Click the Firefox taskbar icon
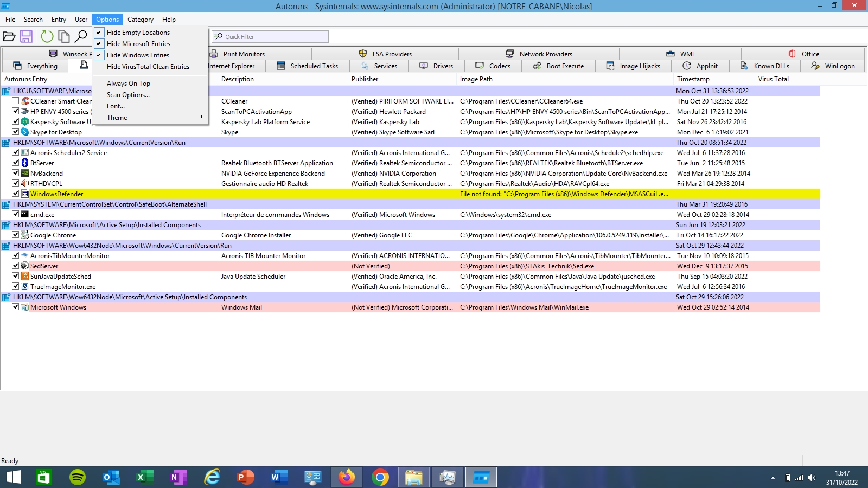This screenshot has width=868, height=488. click(346, 477)
